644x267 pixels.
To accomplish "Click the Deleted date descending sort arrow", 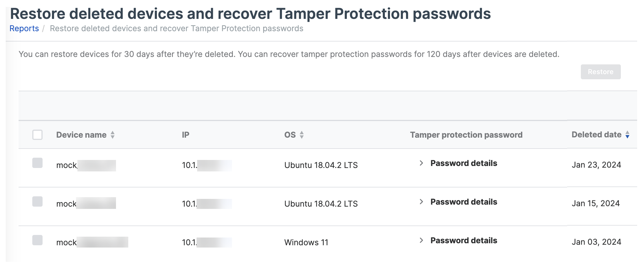I will 627,137.
